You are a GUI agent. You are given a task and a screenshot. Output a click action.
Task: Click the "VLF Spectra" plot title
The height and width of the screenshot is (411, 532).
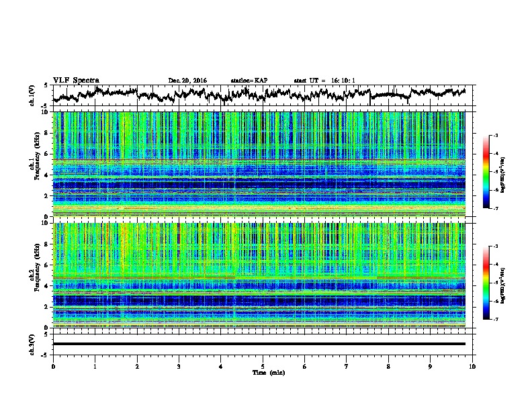point(76,80)
